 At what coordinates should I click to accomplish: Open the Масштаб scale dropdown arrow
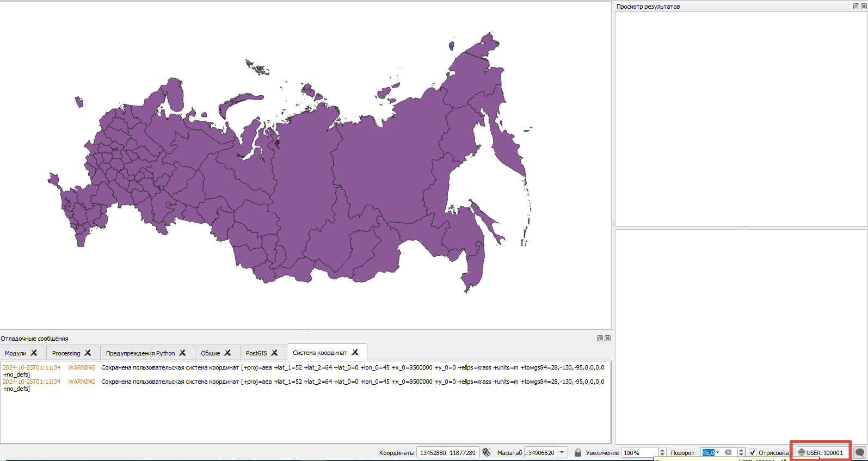tap(562, 453)
